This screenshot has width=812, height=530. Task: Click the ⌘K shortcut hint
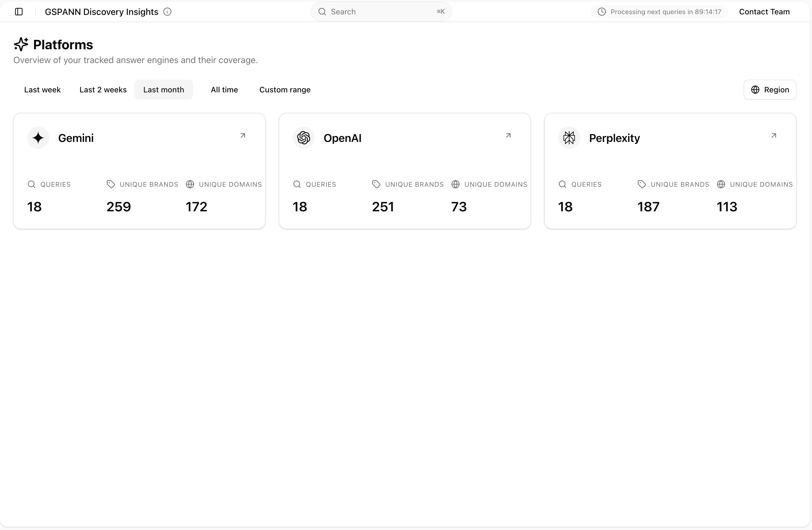441,12
